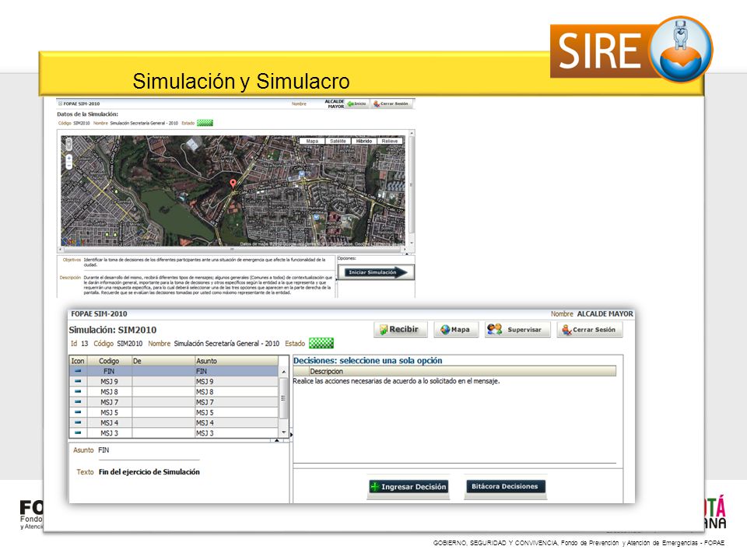The height and width of the screenshot is (560, 747).
Task: Click the metro station icon near Calle 127
Action: click(x=302, y=174)
